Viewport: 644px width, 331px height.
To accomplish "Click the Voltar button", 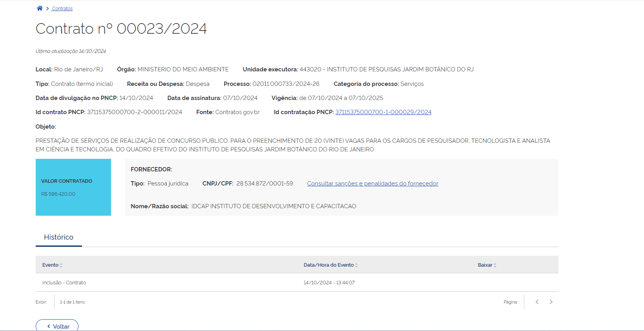I will (57, 326).
